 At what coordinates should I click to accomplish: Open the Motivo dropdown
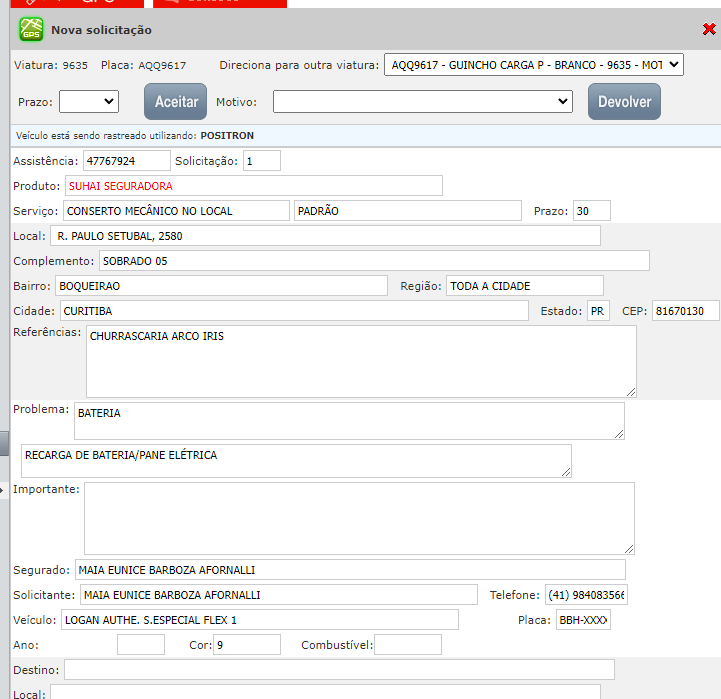[422, 101]
